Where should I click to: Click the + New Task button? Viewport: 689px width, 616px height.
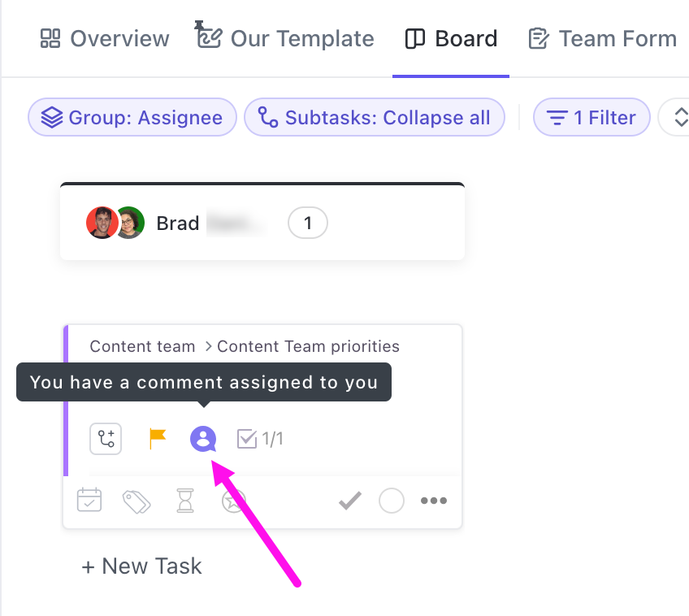click(x=142, y=566)
